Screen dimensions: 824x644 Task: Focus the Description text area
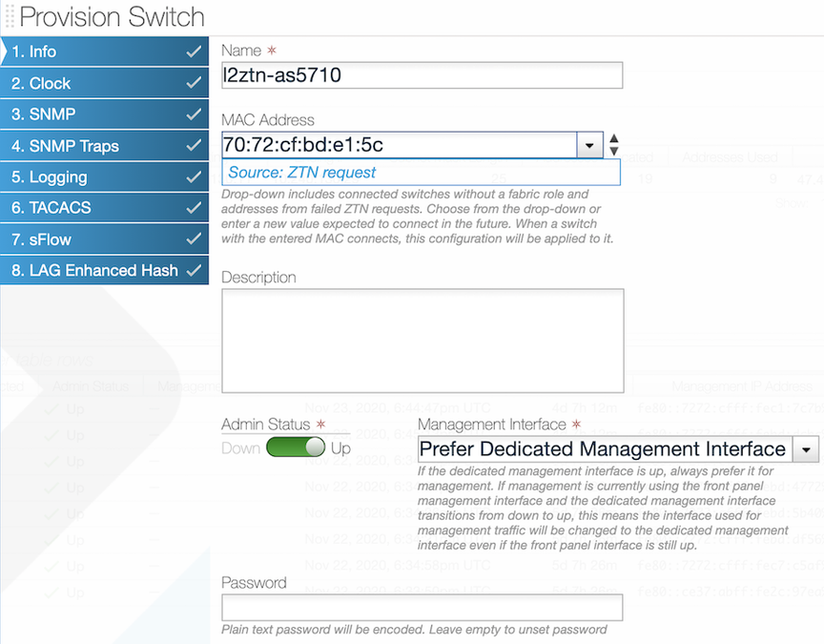point(422,340)
